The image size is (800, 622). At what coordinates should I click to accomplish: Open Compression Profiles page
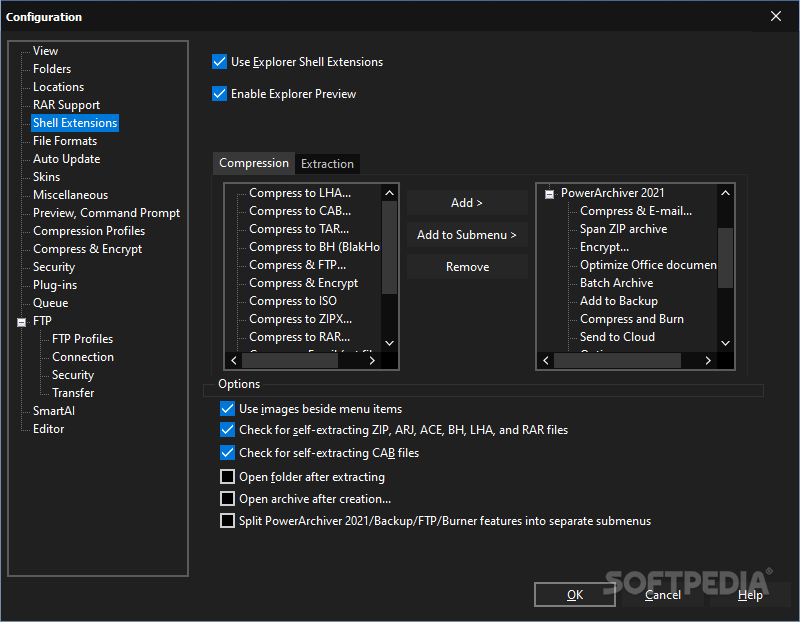coord(89,231)
